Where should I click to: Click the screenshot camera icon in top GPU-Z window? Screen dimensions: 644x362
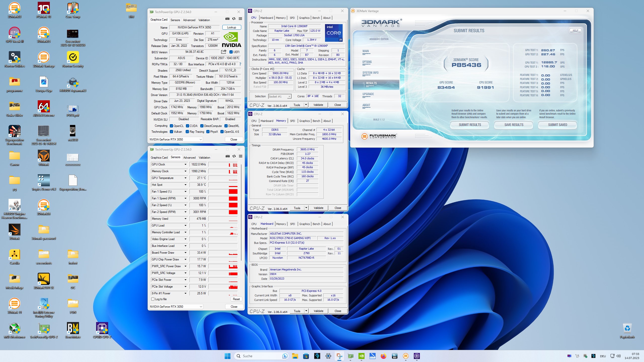tap(227, 19)
